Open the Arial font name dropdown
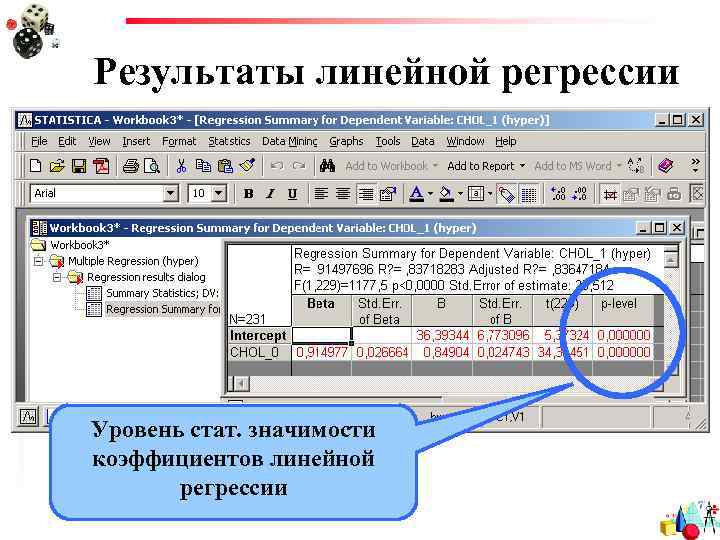The image size is (720, 540). [x=171, y=193]
